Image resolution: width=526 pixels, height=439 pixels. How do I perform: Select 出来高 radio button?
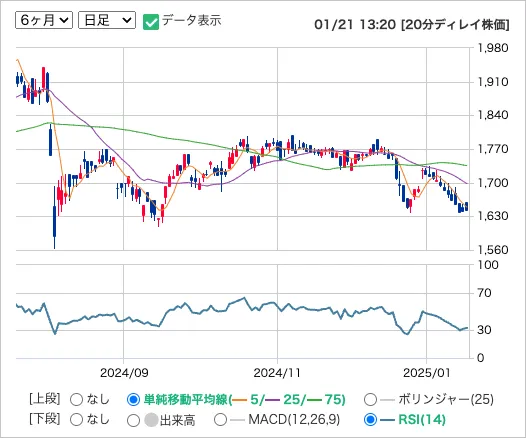(133, 420)
